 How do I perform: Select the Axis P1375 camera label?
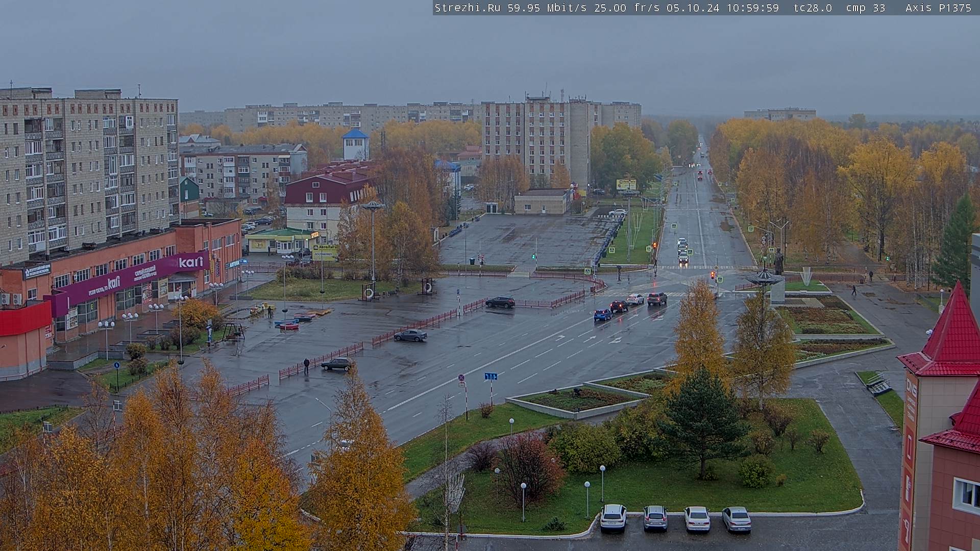coord(938,8)
